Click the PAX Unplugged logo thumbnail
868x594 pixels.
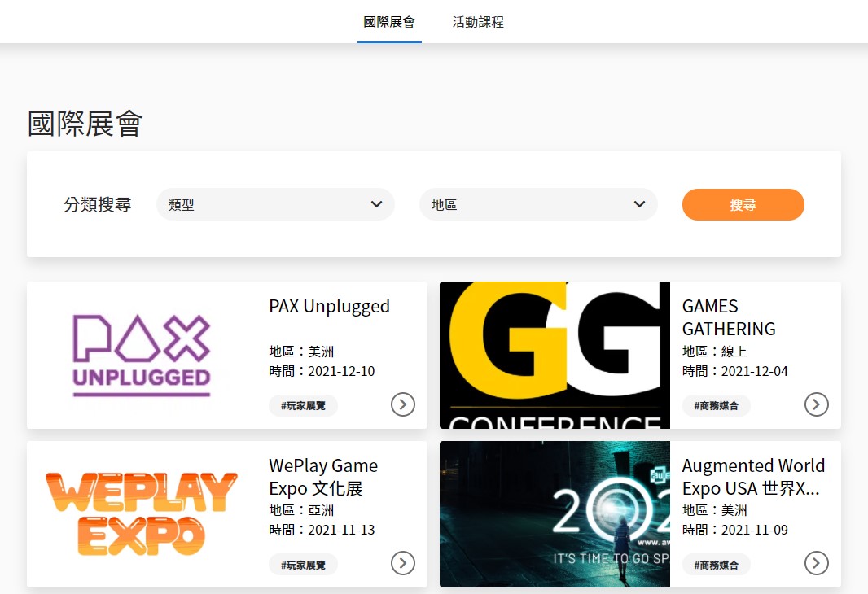[142, 355]
